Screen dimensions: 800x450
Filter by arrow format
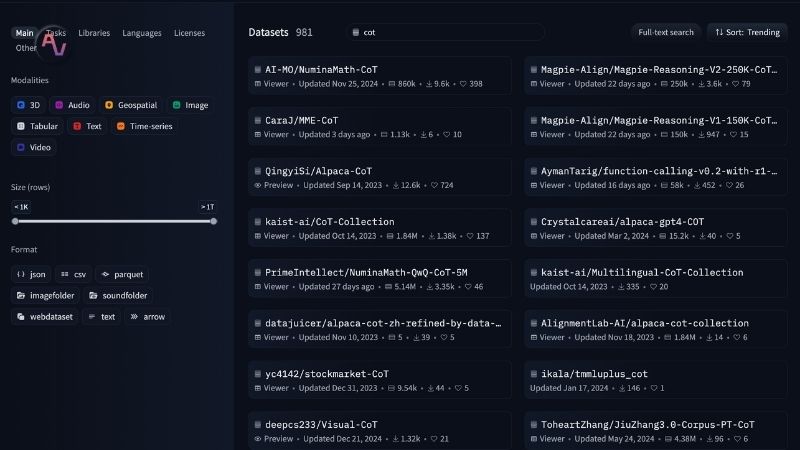[x=147, y=317]
